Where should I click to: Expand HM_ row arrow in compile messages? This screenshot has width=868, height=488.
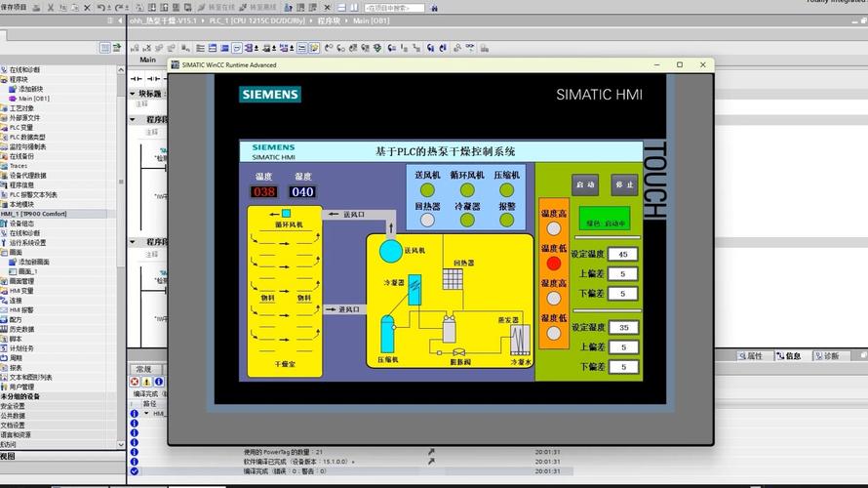pos(146,413)
